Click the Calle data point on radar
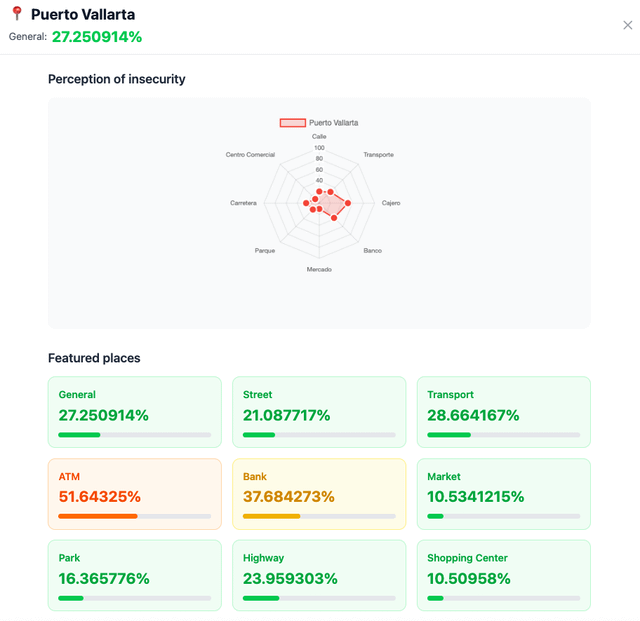 [x=319, y=191]
